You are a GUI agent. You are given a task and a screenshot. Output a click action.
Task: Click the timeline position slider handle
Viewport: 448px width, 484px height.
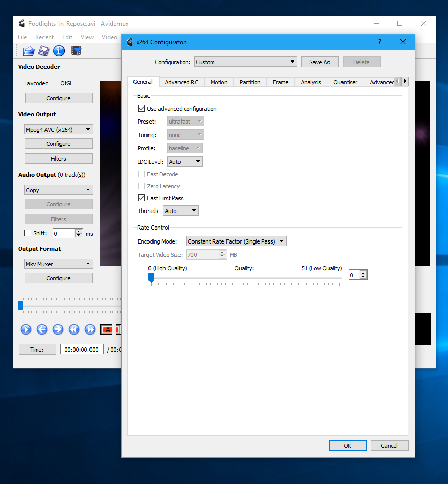click(x=21, y=306)
